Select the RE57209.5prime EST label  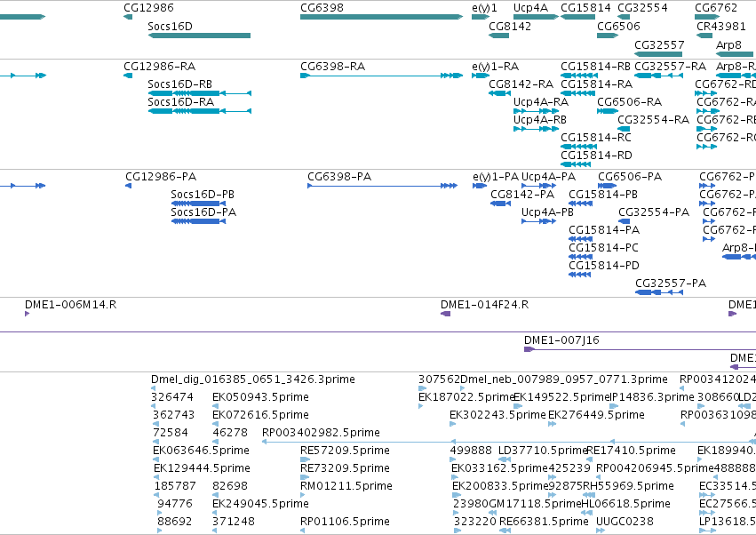(345, 451)
